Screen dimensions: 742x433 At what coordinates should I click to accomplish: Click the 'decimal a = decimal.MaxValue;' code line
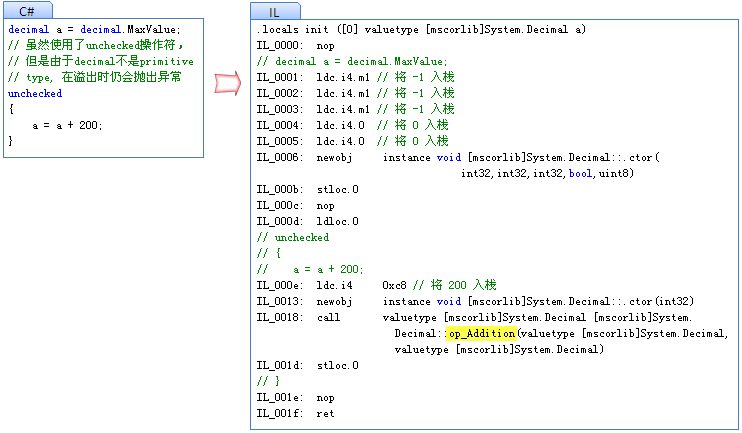coord(95,29)
